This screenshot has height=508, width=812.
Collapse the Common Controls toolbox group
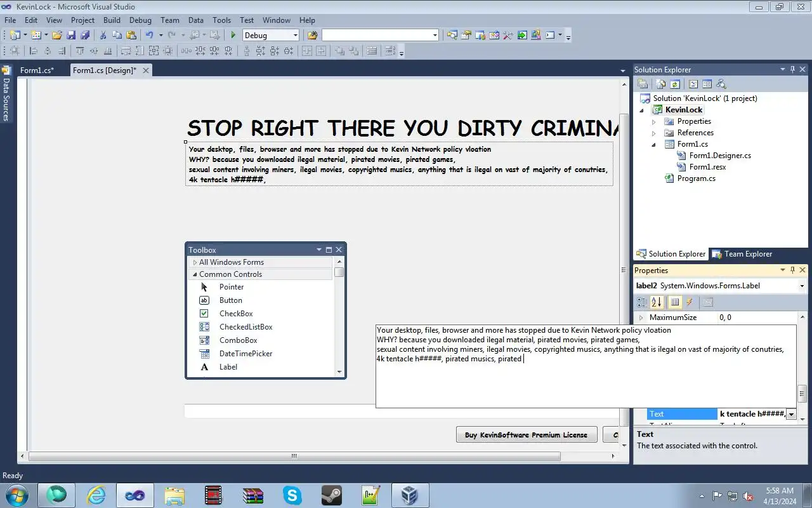pyautogui.click(x=195, y=274)
